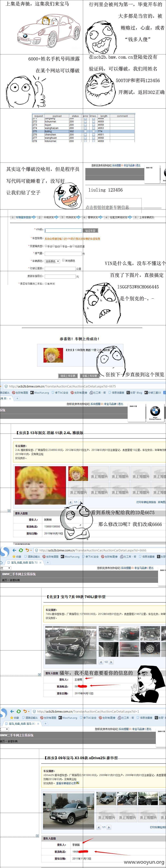The height and width of the screenshot is (868, 166).
Task: Choose 是 for 宝马酷诚二手车 option
Action: pos(46,283)
